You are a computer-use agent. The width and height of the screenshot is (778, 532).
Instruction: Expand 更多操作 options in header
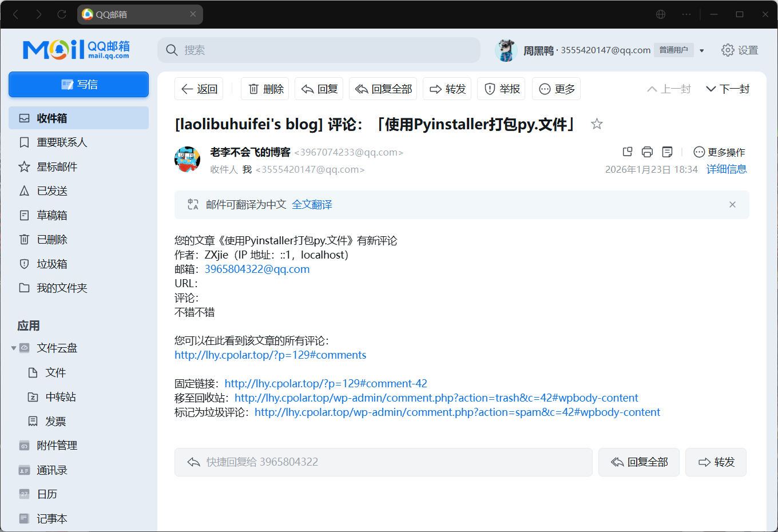coord(719,152)
